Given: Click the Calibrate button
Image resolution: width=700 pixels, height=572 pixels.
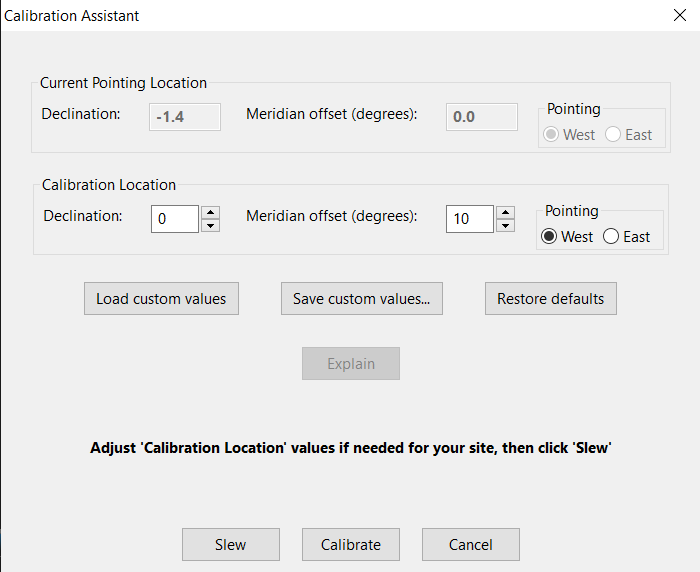Looking at the screenshot, I should pos(351,544).
